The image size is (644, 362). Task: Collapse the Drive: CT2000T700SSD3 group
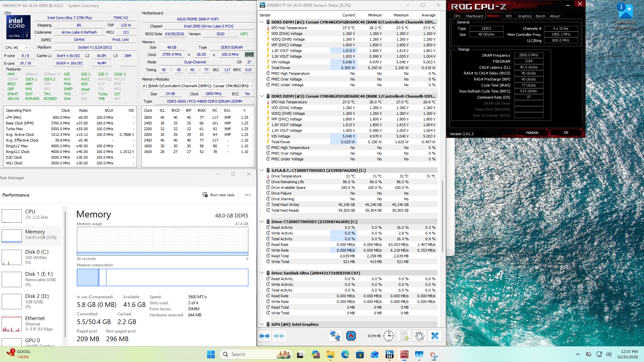(262, 222)
